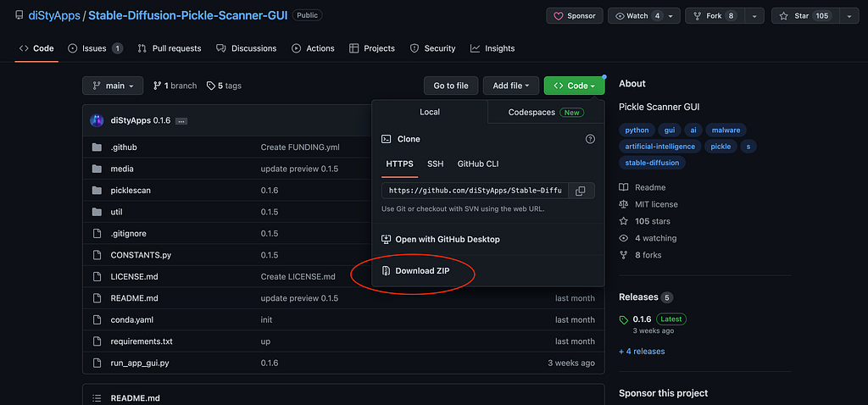Viewport: 868px width, 405px height.
Task: Open the MIT license link
Action: click(648, 204)
